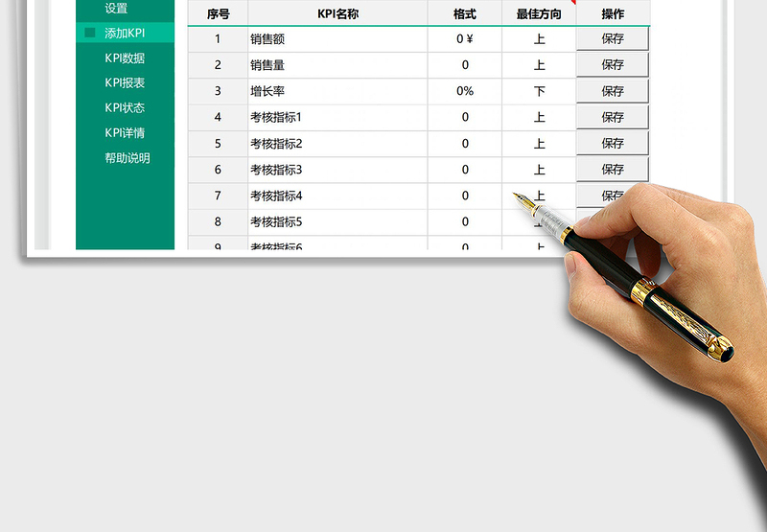Click 保存 next to 增长率
The height and width of the screenshot is (532, 767).
point(613,91)
